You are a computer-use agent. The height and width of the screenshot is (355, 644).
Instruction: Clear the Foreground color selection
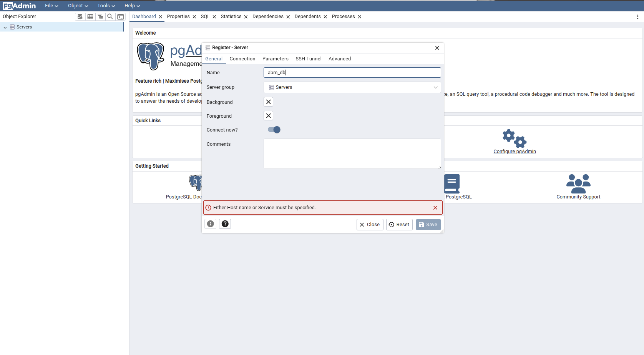[269, 116]
